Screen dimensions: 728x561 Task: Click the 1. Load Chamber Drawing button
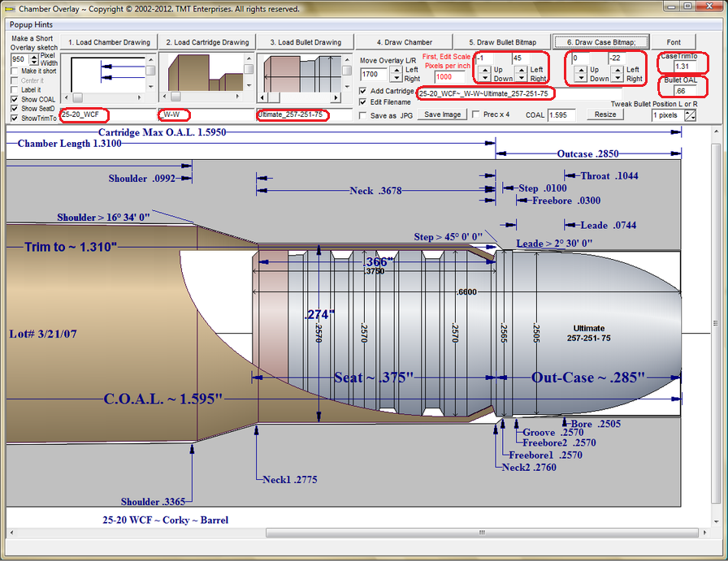pyautogui.click(x=108, y=42)
